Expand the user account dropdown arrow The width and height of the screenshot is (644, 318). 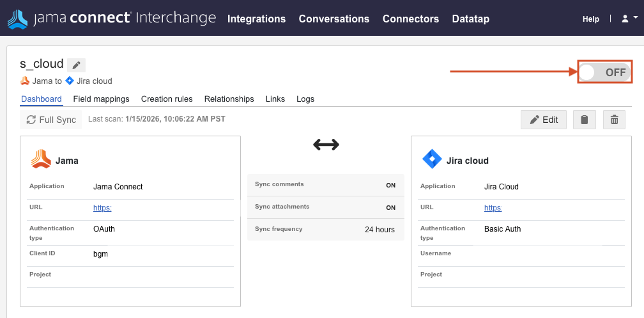[635, 18]
